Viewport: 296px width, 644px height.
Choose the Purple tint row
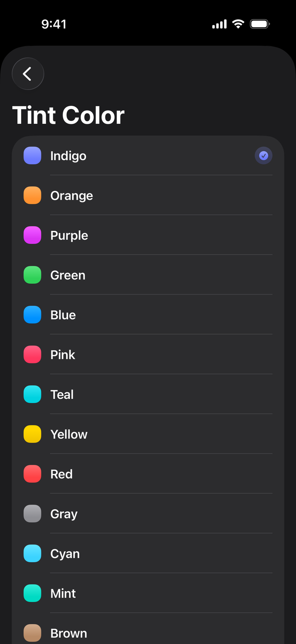coord(147,236)
